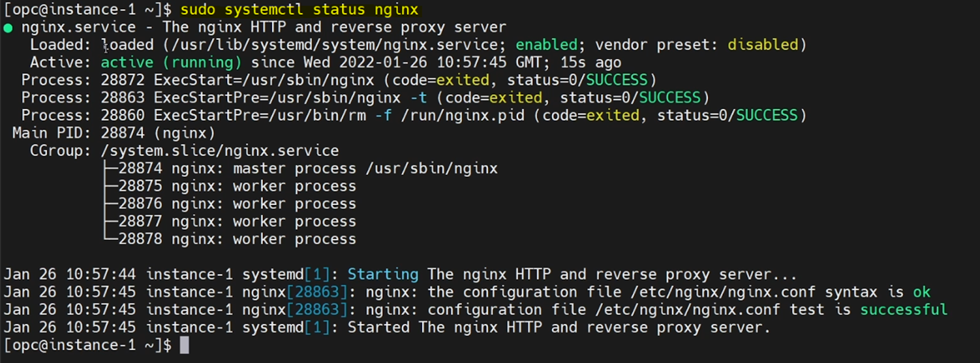Screen dimensions: 980x363
Task: Click the worker process row with PID 28875
Action: coord(237,187)
